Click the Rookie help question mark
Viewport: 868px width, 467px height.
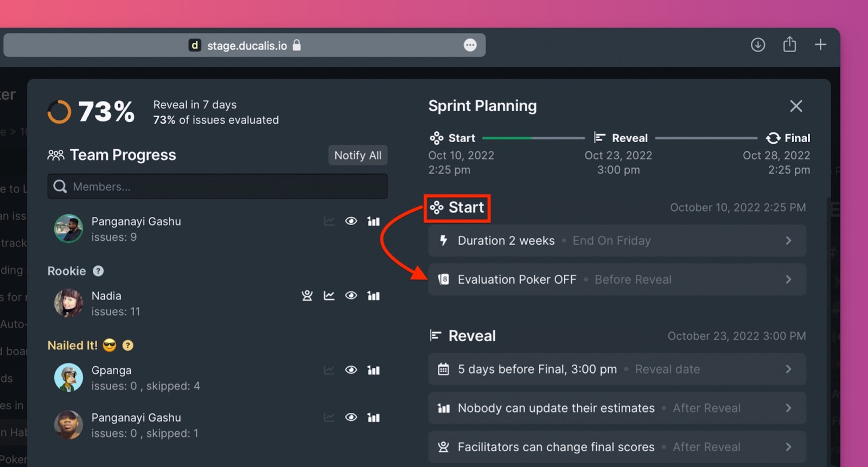point(98,271)
